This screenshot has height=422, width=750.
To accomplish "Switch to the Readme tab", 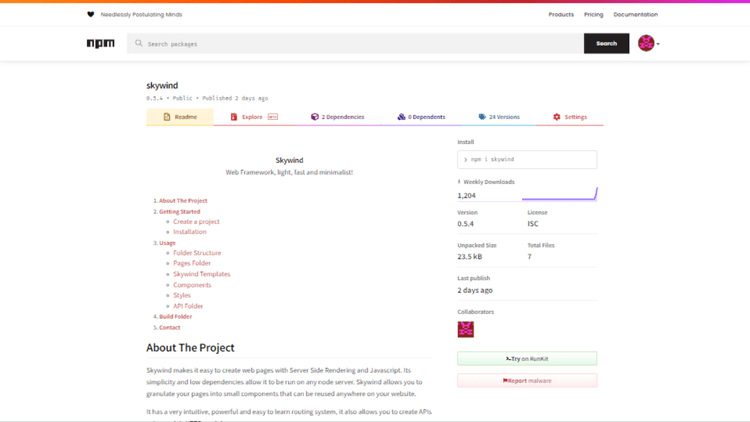I will click(180, 117).
